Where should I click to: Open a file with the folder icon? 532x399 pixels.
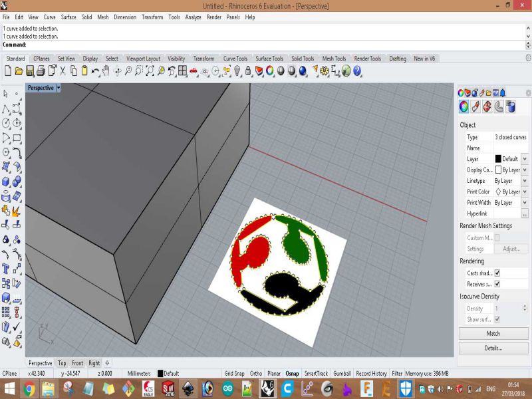19,71
